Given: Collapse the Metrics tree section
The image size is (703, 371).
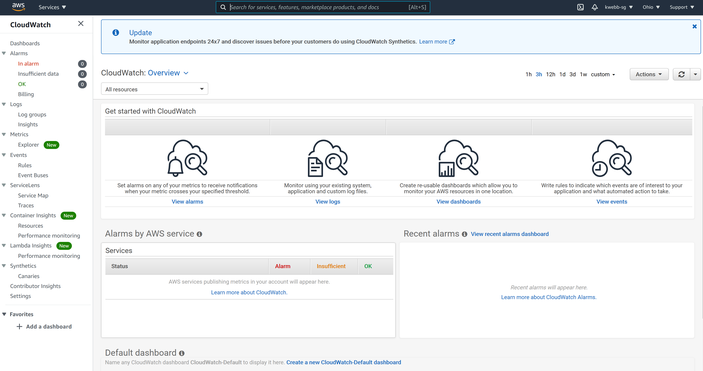Looking at the screenshot, I should click(x=4, y=135).
